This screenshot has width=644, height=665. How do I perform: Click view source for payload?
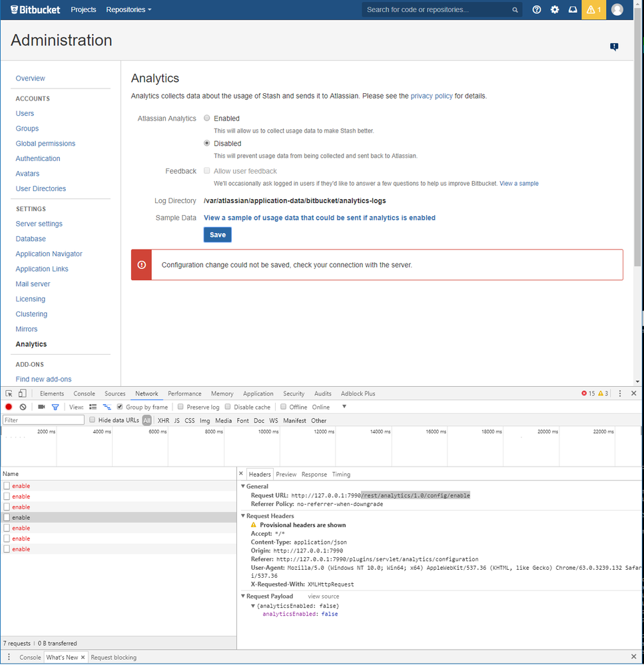[x=323, y=596]
